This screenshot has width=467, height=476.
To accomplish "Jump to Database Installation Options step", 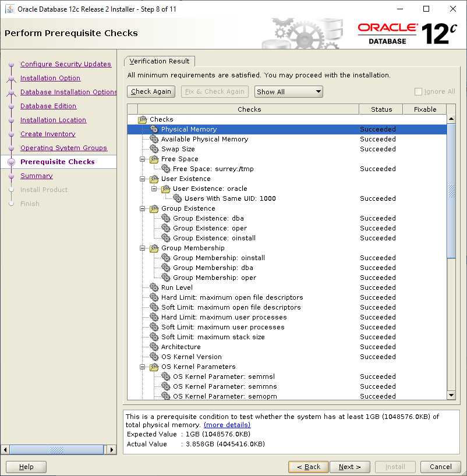I will [x=68, y=92].
